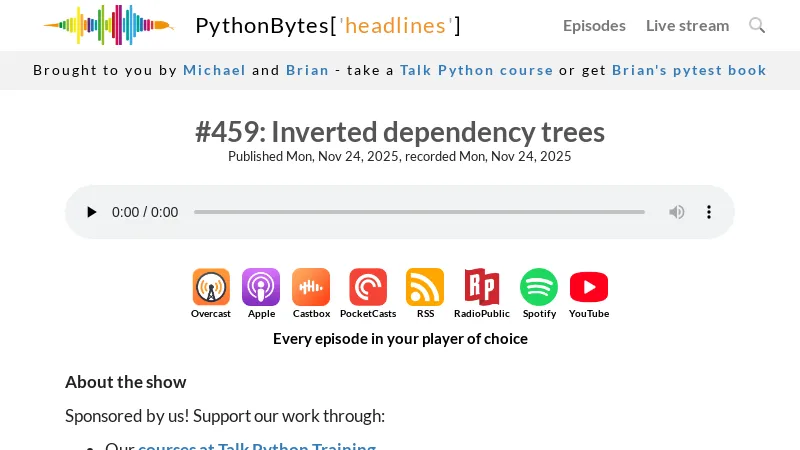The image size is (800, 450).
Task: Click the search magnifier icon
Action: pyautogui.click(x=757, y=25)
